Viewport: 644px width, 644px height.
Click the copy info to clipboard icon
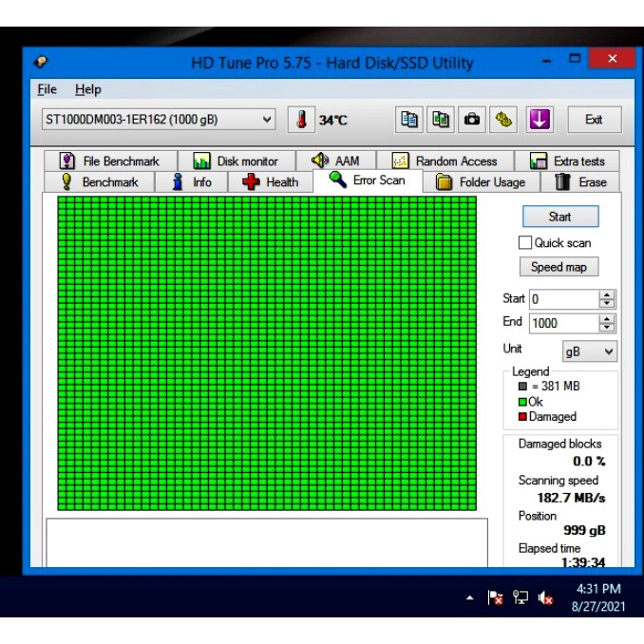pos(409,120)
